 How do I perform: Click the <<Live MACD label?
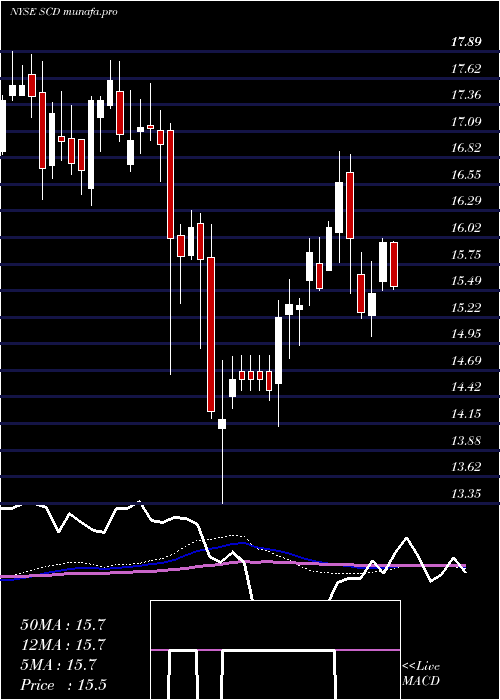click(421, 673)
